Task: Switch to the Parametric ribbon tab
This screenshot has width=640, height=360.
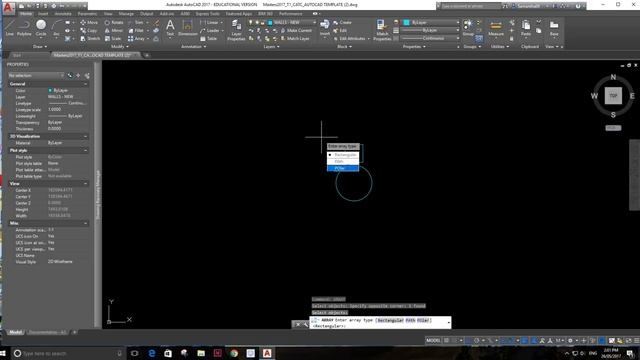Action: (x=87, y=14)
